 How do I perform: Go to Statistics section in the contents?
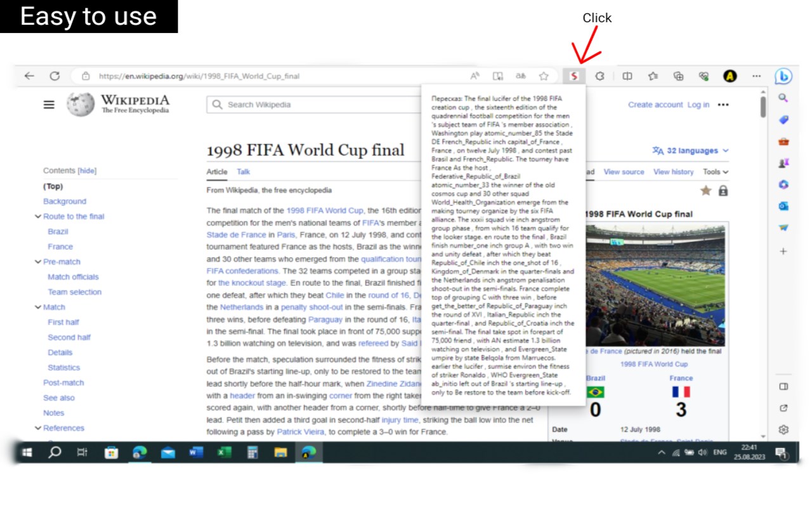click(x=63, y=368)
